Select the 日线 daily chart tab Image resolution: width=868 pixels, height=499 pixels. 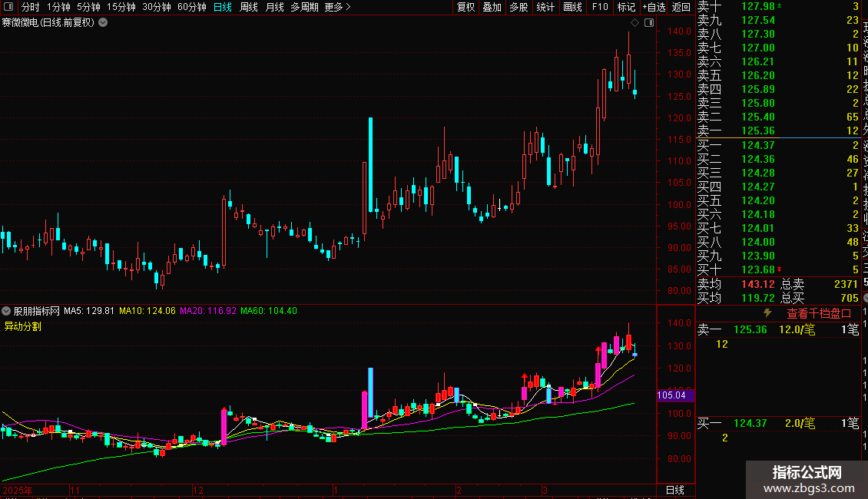click(223, 7)
